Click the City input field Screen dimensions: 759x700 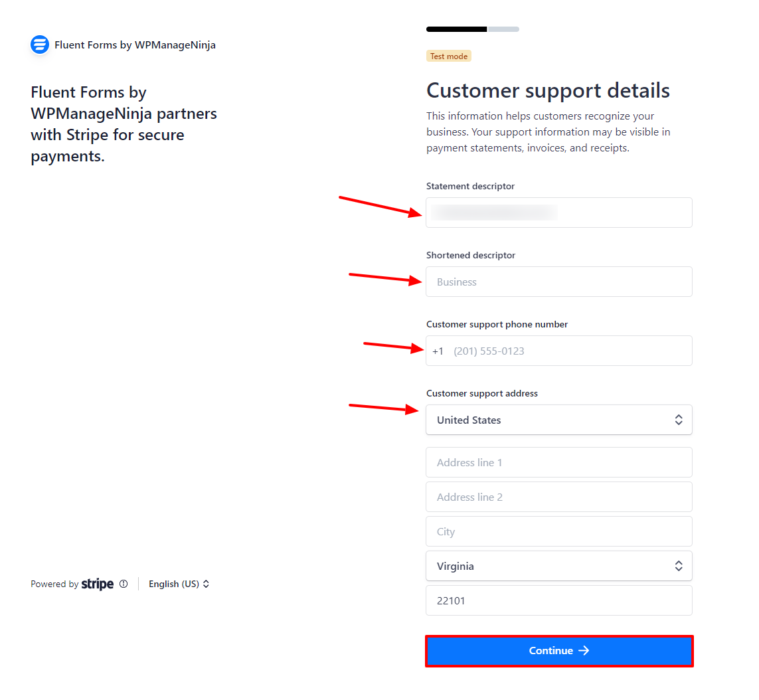tap(559, 531)
